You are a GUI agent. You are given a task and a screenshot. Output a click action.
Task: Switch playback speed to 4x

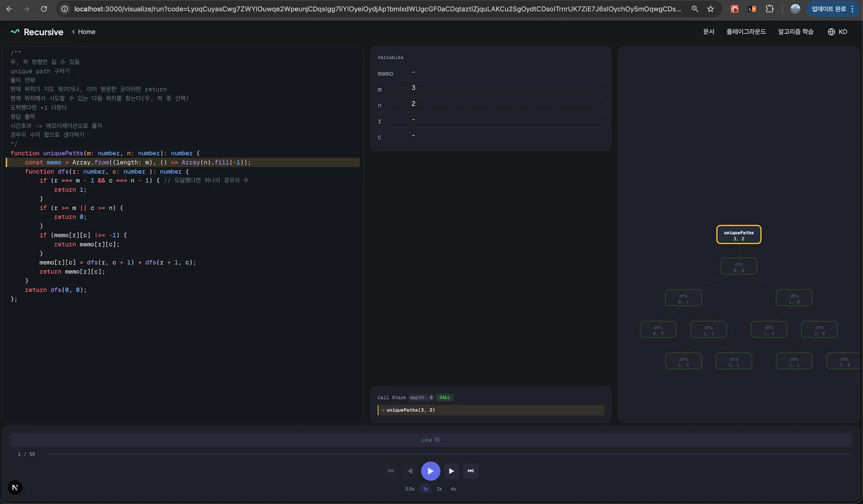point(453,489)
